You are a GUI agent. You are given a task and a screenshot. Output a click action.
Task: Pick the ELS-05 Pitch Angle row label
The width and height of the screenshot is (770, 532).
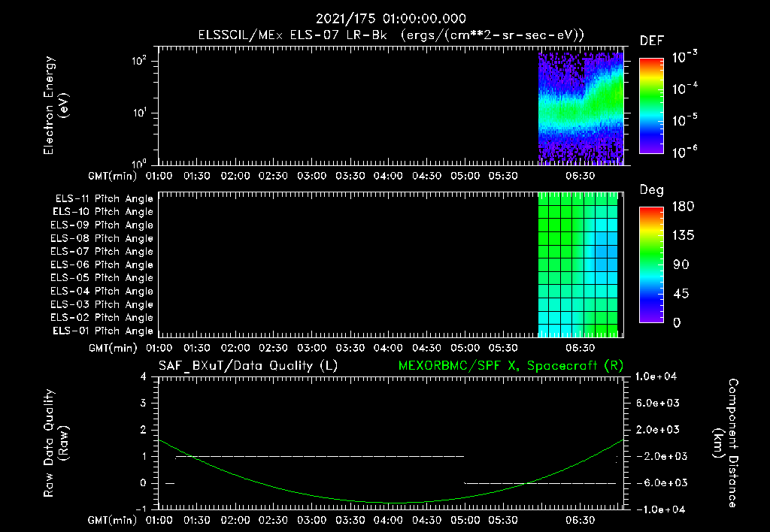pyautogui.click(x=102, y=278)
